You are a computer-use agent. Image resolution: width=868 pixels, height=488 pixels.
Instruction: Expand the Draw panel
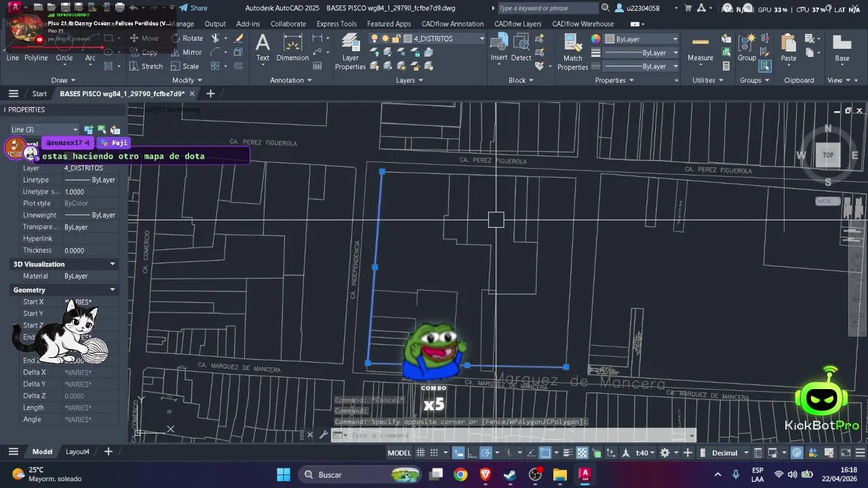(x=63, y=80)
